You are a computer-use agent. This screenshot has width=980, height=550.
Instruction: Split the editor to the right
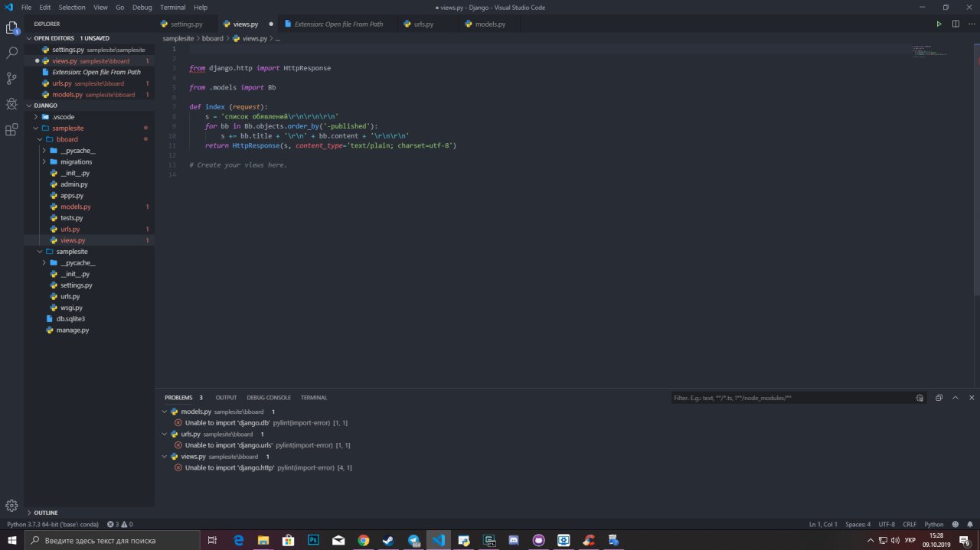click(955, 24)
